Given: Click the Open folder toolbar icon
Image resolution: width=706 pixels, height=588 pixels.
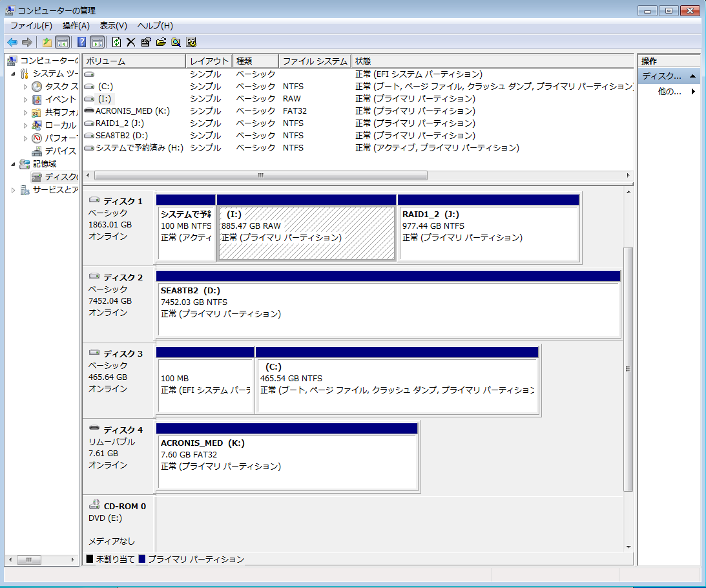Looking at the screenshot, I should [x=161, y=42].
